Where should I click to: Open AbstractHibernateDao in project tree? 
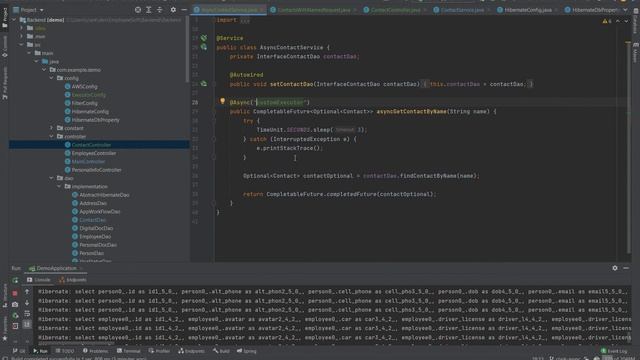click(x=104, y=195)
